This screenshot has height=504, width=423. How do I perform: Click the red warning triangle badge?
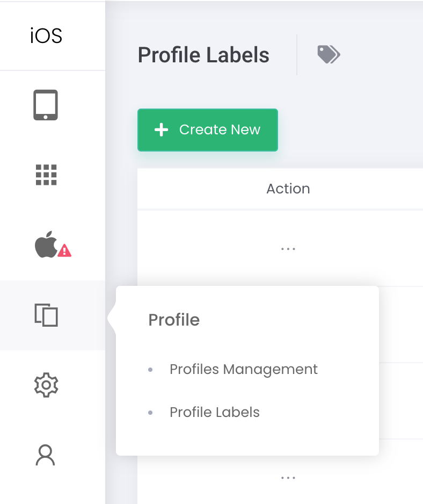(64, 251)
